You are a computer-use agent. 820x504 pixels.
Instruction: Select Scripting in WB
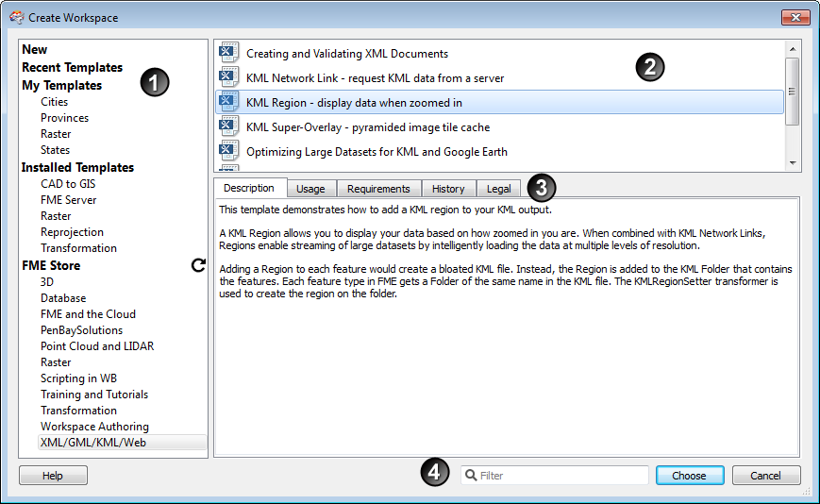79,378
